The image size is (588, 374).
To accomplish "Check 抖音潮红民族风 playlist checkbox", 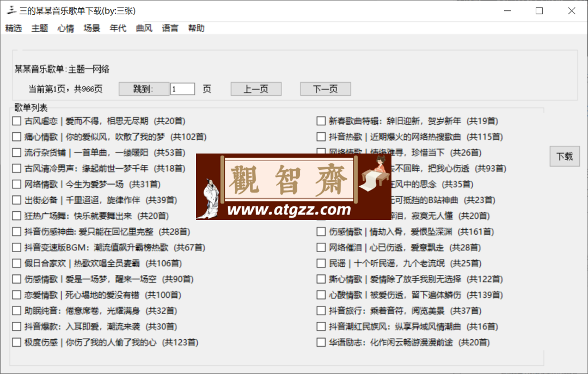I will pos(321,326).
